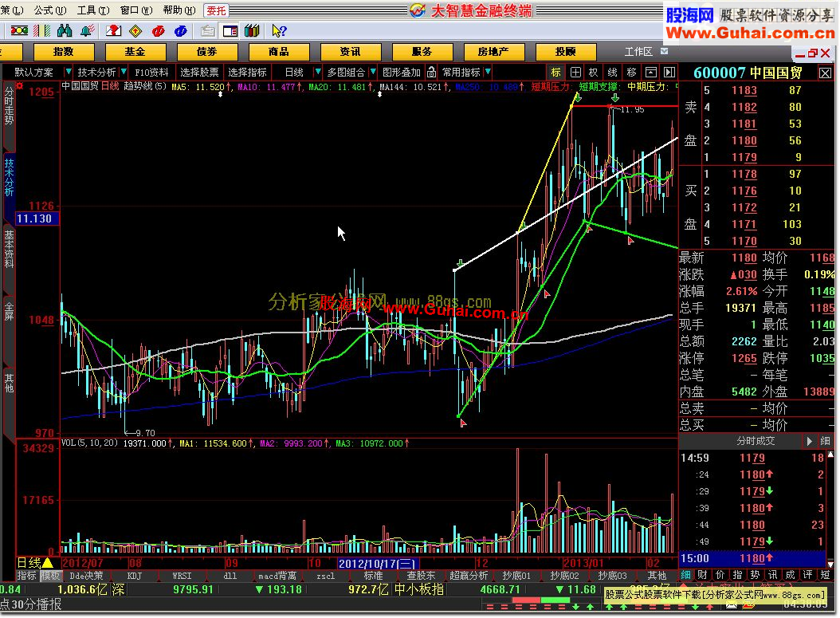Open the 公式(U) menu
The image size is (840, 618).
(50, 10)
